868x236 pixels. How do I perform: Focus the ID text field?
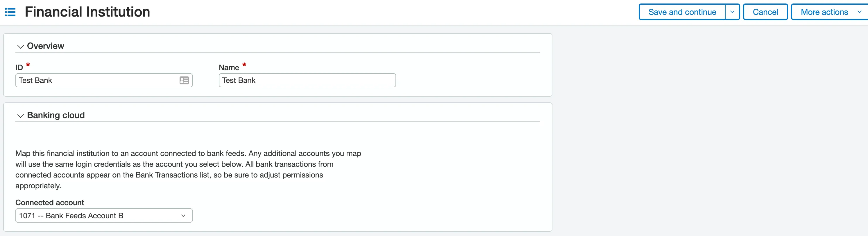98,80
